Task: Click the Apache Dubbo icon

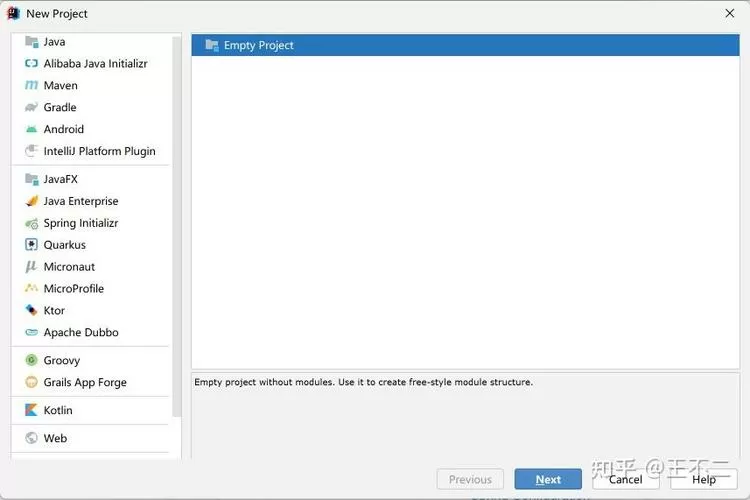Action: coord(32,332)
